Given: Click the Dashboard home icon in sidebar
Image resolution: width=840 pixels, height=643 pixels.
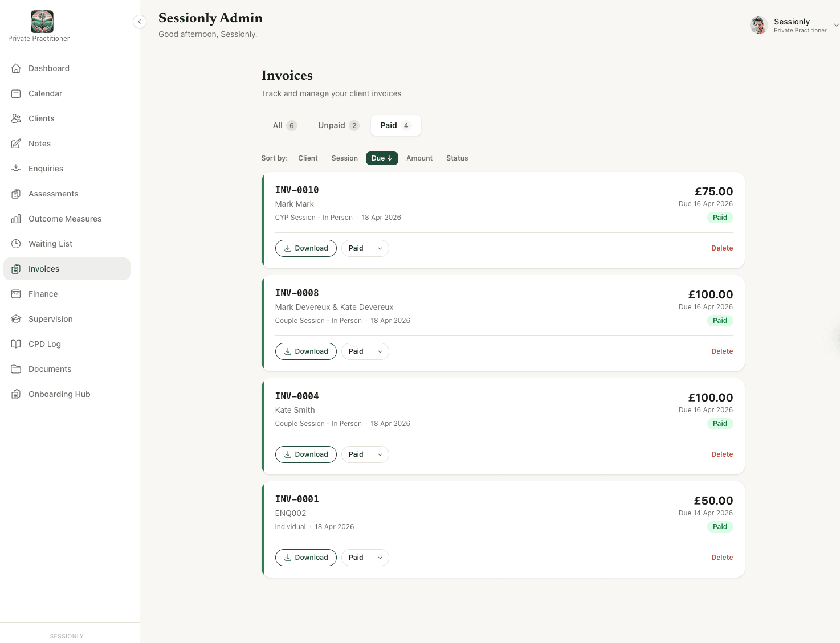Looking at the screenshot, I should (x=16, y=68).
